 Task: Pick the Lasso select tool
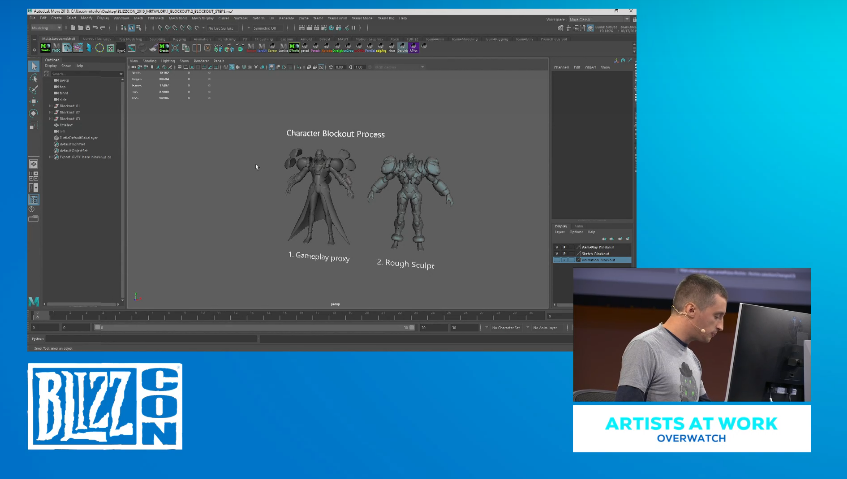click(33, 78)
